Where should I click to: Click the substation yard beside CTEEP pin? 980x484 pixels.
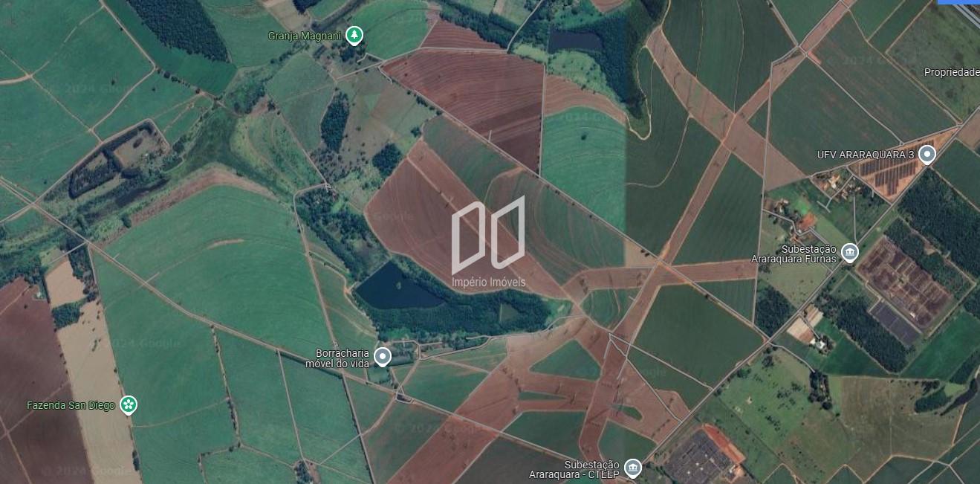click(698, 457)
